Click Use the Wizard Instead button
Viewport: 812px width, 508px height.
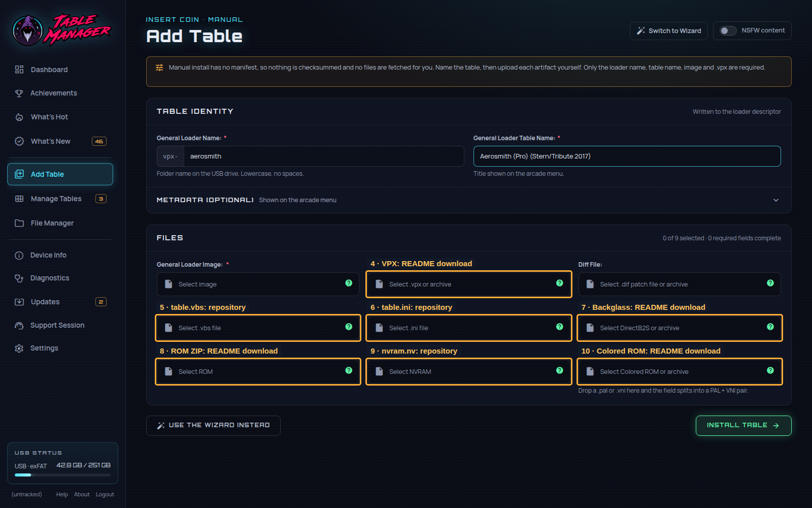pos(213,426)
